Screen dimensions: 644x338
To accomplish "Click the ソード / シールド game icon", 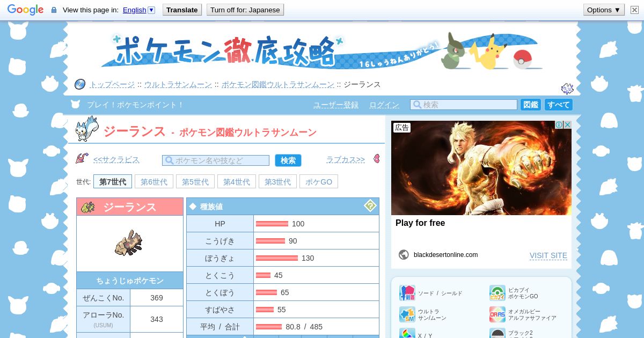I will (407, 293).
